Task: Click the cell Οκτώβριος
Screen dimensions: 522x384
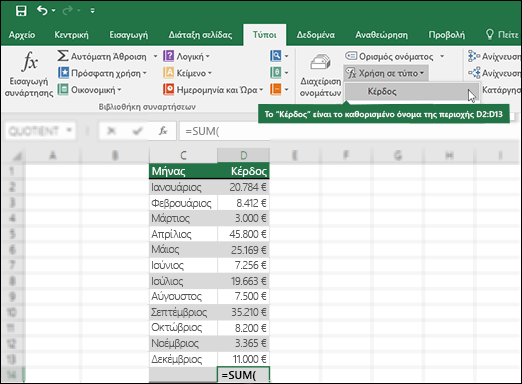Action: 183,328
